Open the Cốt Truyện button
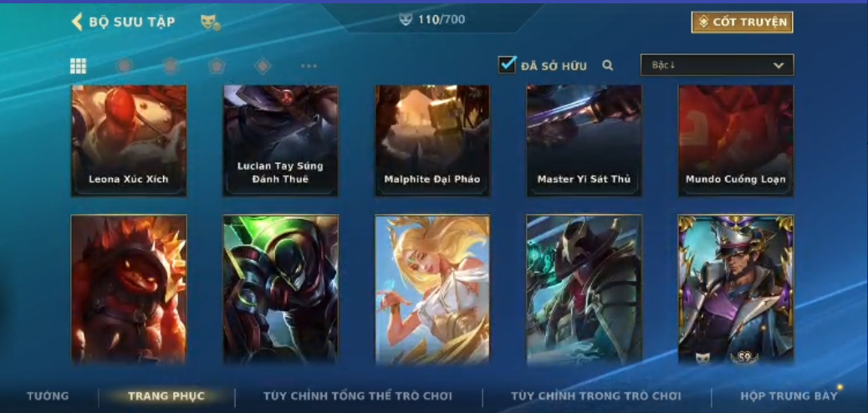 pos(742,22)
